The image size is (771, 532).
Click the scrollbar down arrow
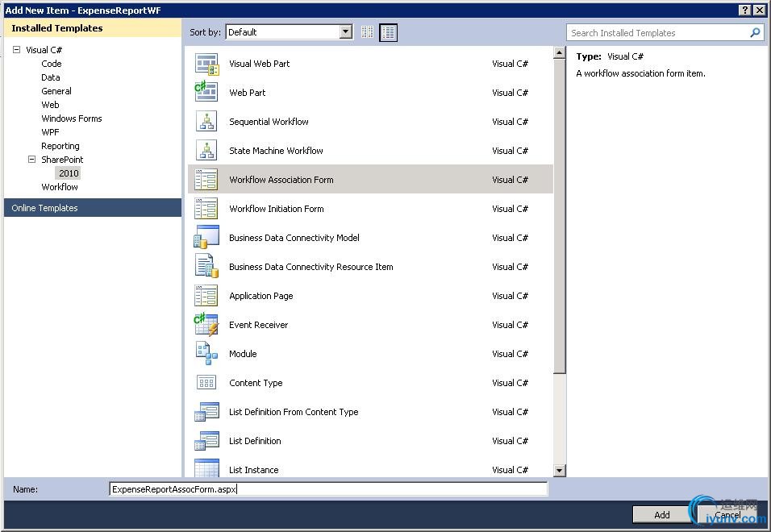tap(559, 471)
